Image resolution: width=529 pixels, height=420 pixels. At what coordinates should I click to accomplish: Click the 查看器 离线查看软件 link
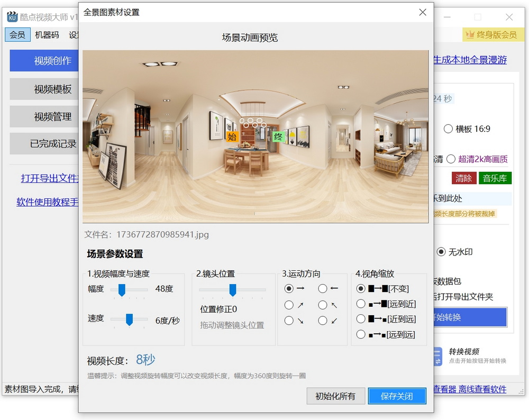(470, 389)
